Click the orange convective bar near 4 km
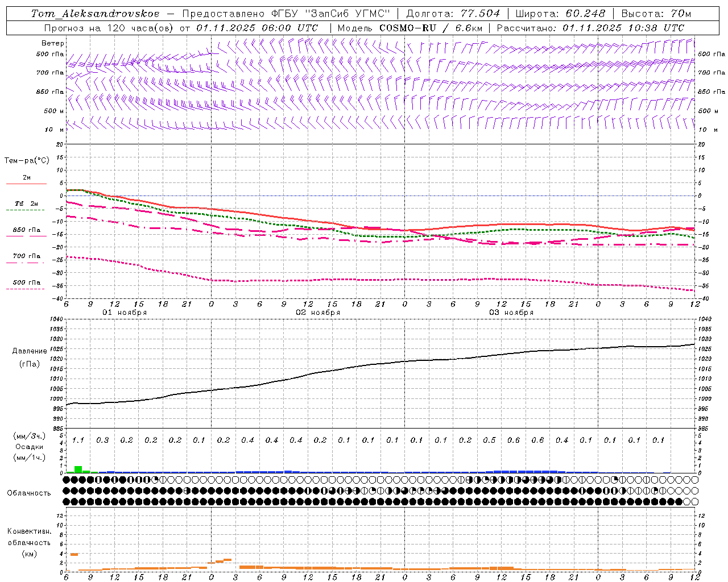Image resolution: width=728 pixels, height=582 pixels. pyautogui.click(x=74, y=554)
